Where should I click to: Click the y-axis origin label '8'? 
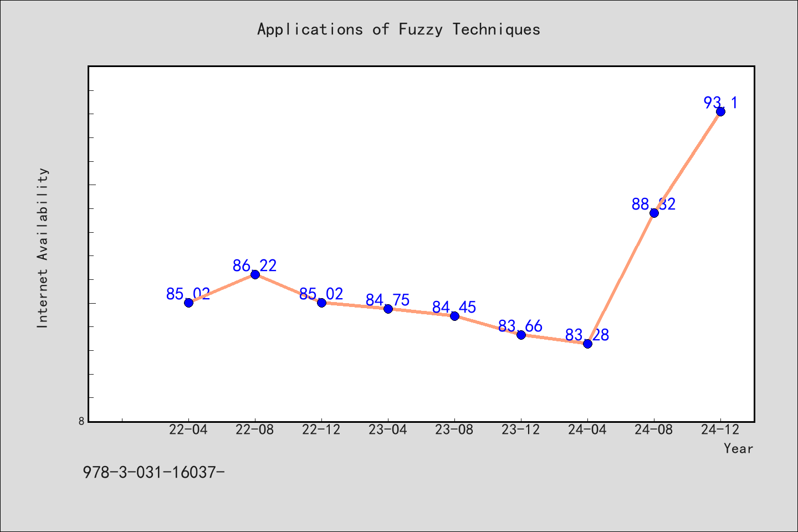tap(81, 421)
